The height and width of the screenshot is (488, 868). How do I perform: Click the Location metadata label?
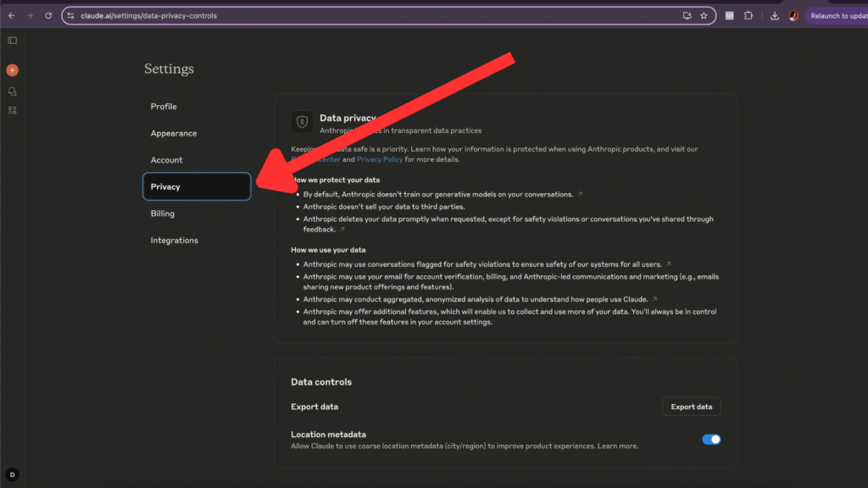[328, 435]
